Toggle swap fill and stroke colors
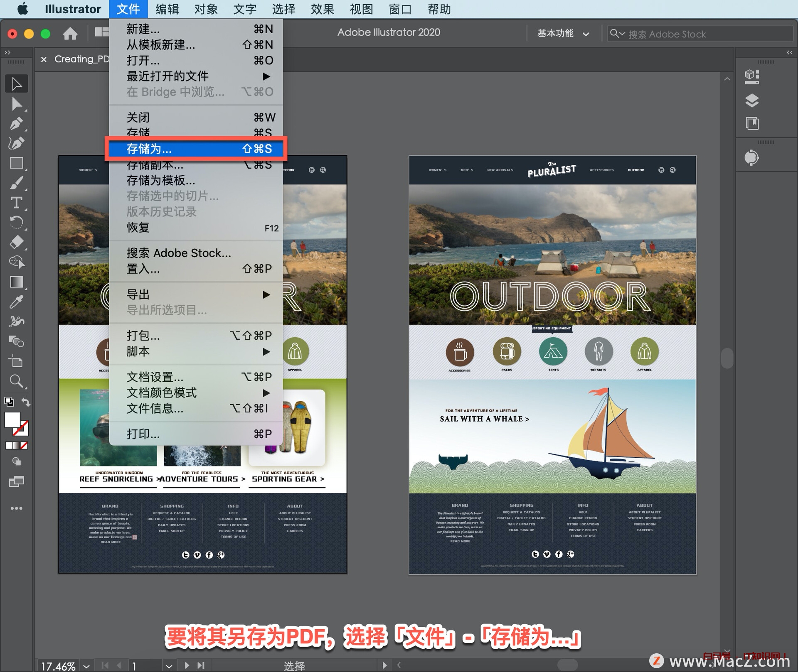 pos(26,402)
